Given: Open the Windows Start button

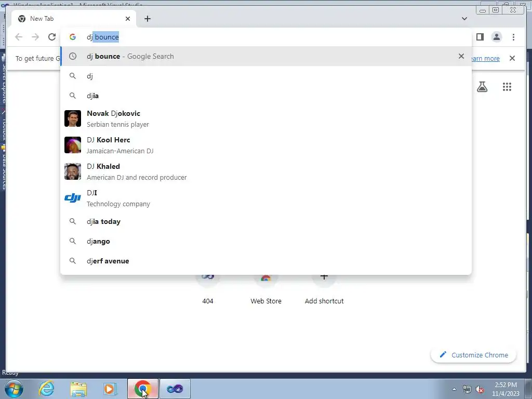Looking at the screenshot, I should 14,389.
